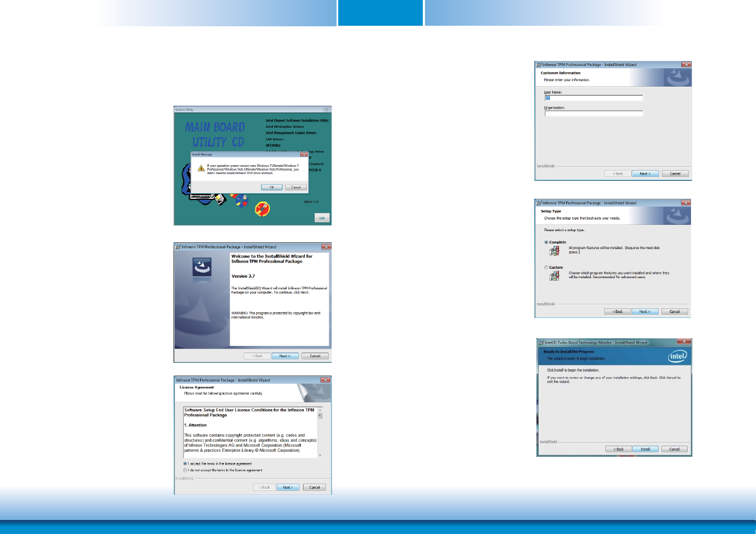This screenshot has width=756, height=534.
Task: Click installer icon in Customer Information title bar
Action: click(x=539, y=65)
